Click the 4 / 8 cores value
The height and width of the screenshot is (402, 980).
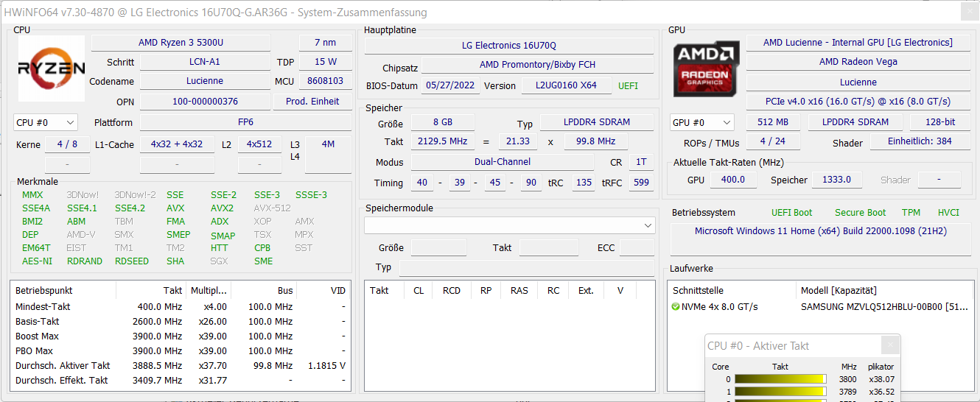67,144
